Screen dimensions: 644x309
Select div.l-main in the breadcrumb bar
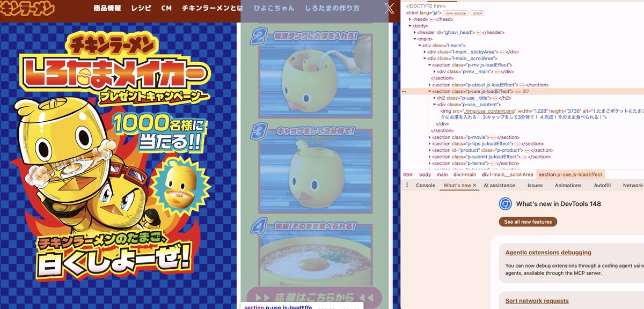pyautogui.click(x=464, y=174)
